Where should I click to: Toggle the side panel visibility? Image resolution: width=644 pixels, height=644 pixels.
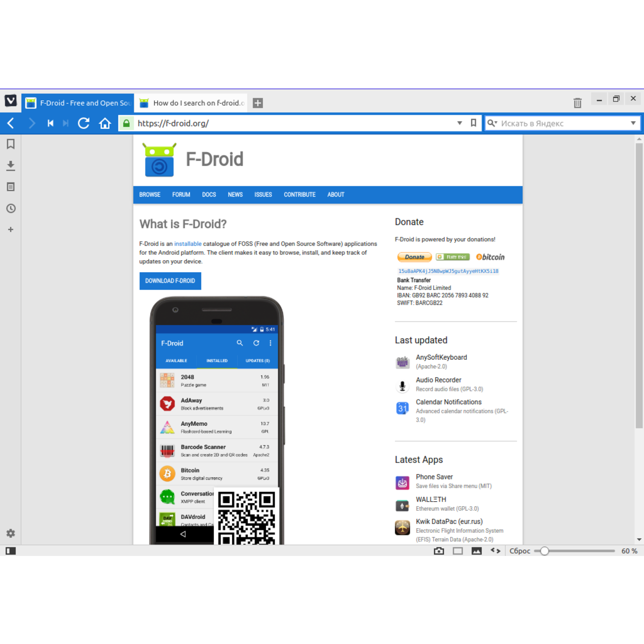(11, 551)
